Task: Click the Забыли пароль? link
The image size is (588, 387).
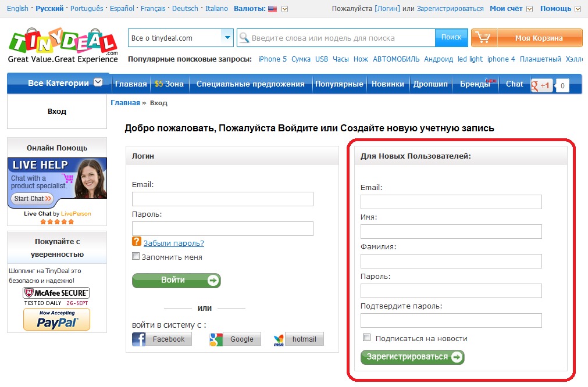Action: pyautogui.click(x=173, y=243)
